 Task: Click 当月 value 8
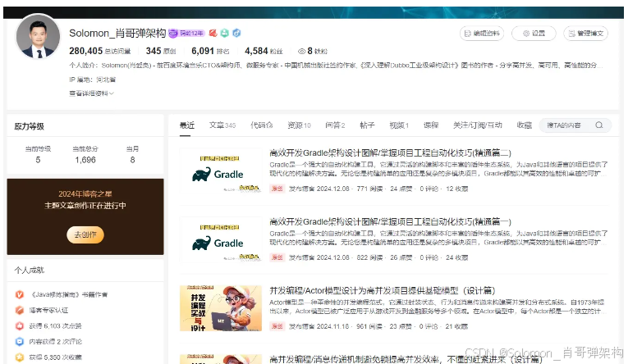point(132,160)
